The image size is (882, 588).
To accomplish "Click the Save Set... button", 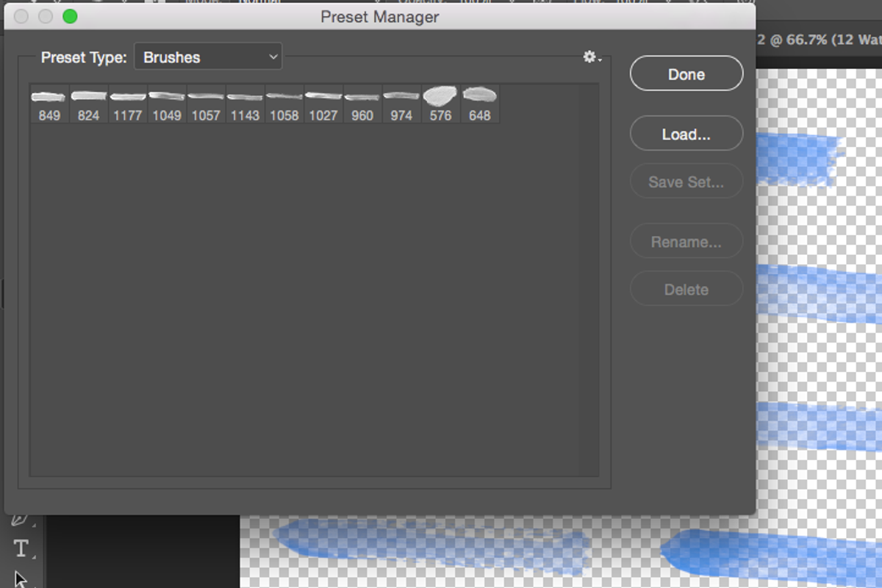I will click(x=686, y=182).
